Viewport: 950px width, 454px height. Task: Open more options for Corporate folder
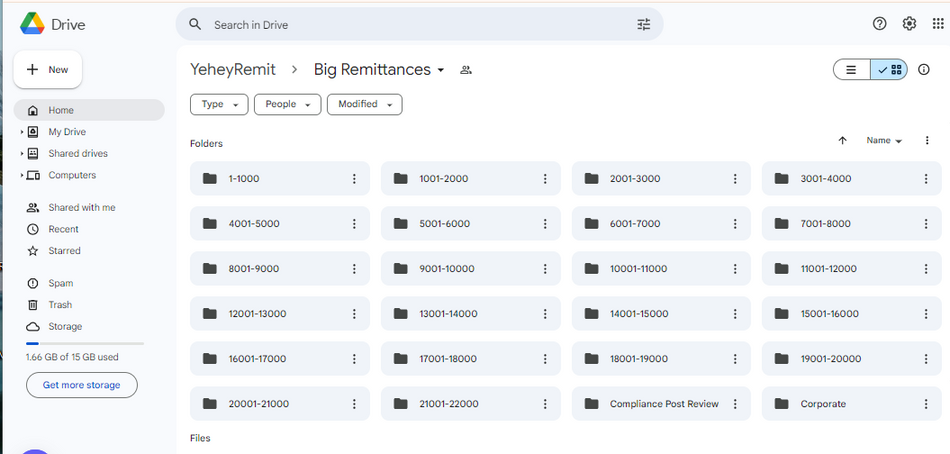926,404
